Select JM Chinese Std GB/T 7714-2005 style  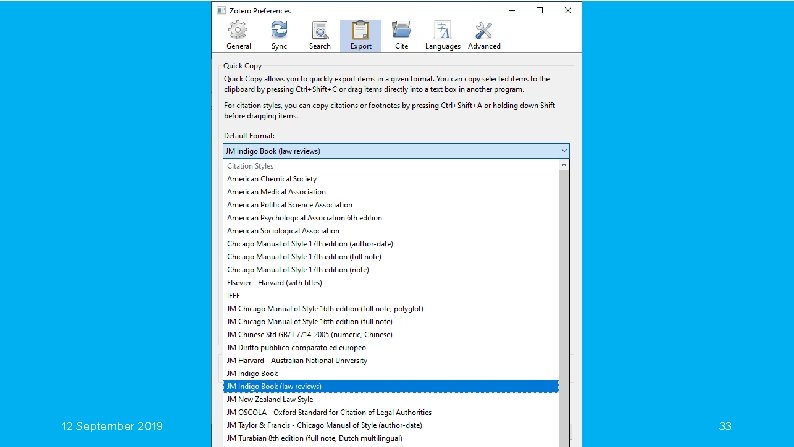pyautogui.click(x=390, y=335)
